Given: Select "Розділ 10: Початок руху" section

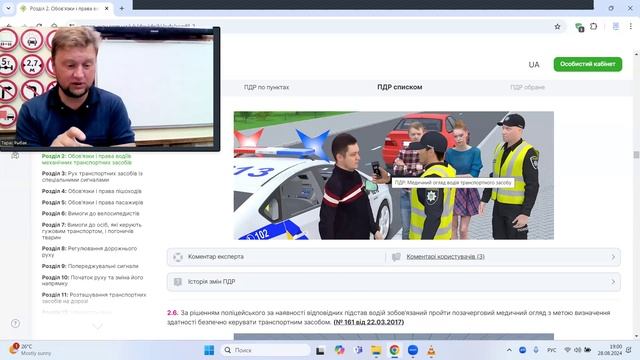Looking at the screenshot, I should coord(92,280).
